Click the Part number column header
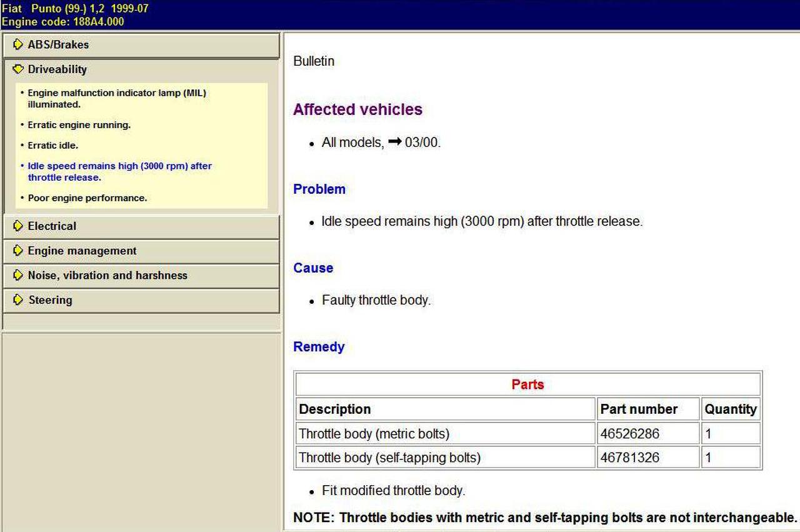800x532 pixels. pos(648,409)
